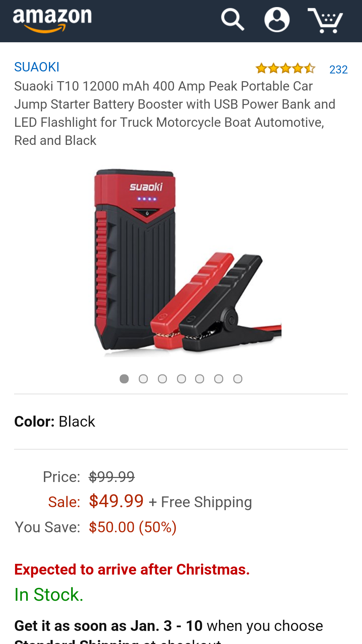362x644 pixels.
Task: Open the account profile icon
Action: point(277,20)
